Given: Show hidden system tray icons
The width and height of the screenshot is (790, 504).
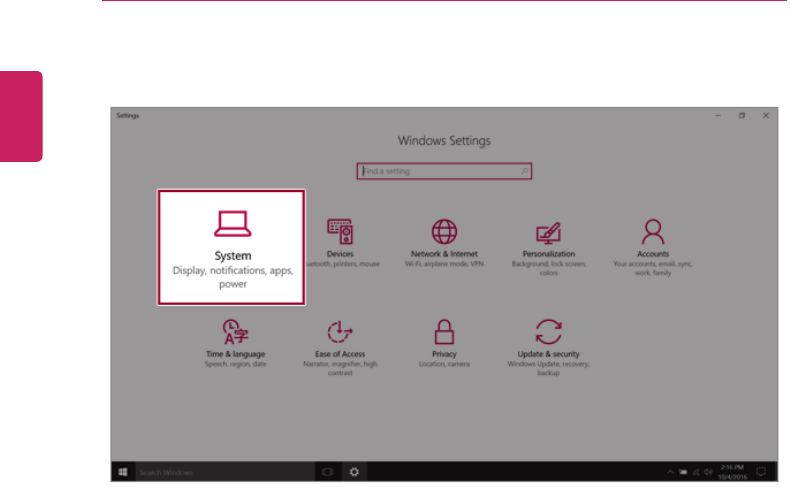Looking at the screenshot, I should [670, 472].
